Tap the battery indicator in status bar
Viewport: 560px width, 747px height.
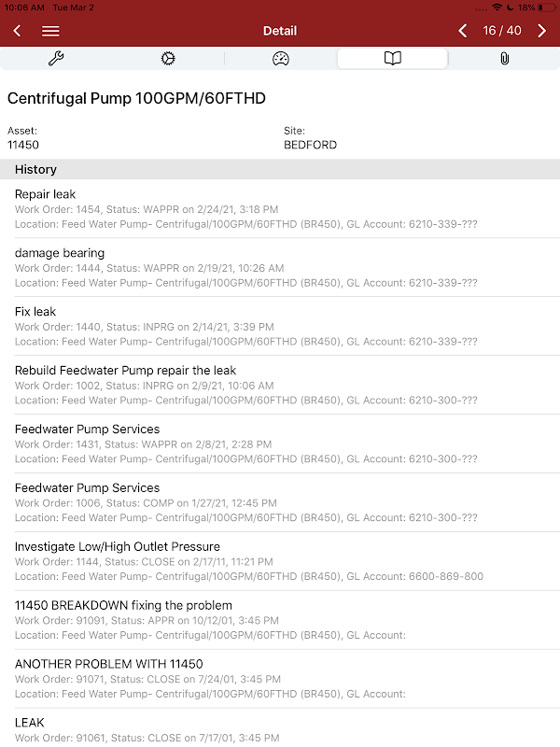[546, 7]
